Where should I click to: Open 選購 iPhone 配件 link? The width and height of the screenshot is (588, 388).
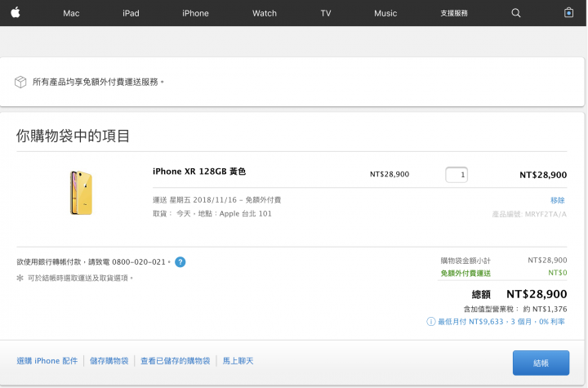pos(47,361)
